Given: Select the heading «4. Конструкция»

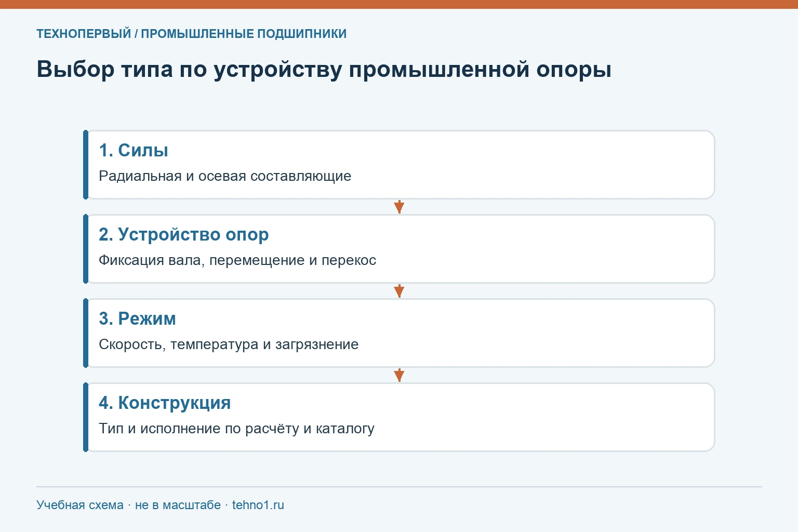Looking at the screenshot, I should [x=165, y=403].
